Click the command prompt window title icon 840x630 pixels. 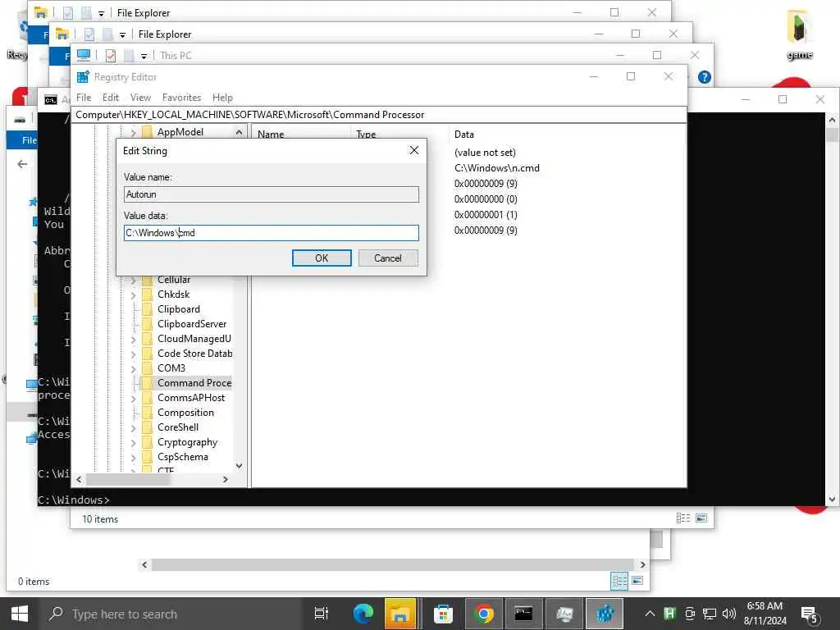pyautogui.click(x=51, y=100)
